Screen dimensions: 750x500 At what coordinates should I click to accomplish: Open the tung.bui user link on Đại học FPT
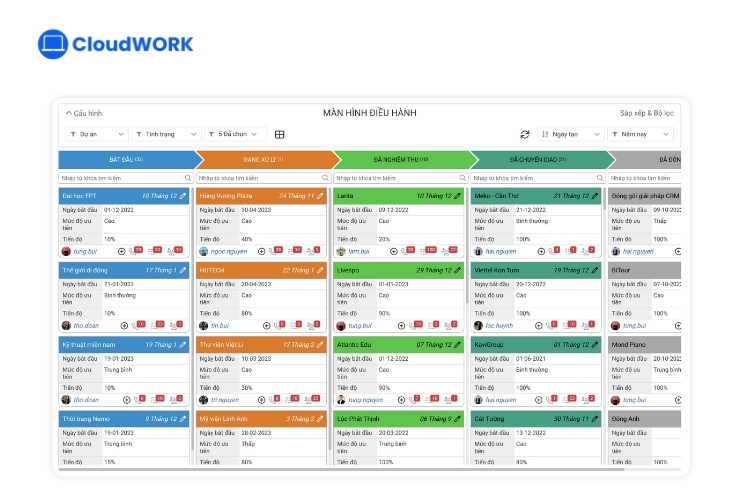tap(88, 251)
